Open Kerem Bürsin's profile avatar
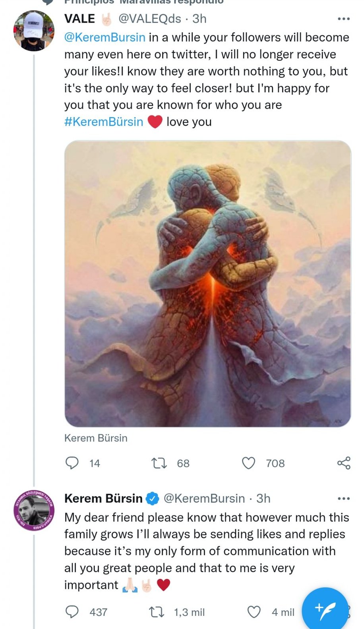 pyautogui.click(x=34, y=511)
